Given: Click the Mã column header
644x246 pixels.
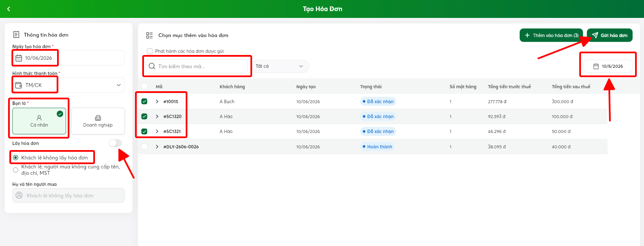Looking at the screenshot, I should (x=159, y=87).
